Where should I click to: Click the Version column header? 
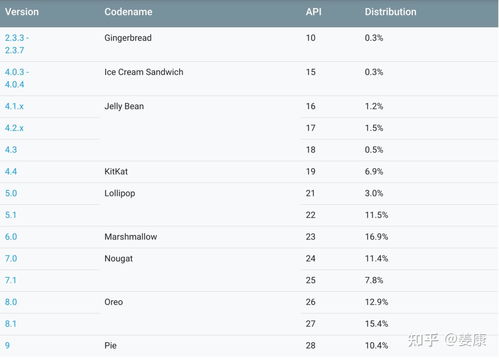click(22, 12)
